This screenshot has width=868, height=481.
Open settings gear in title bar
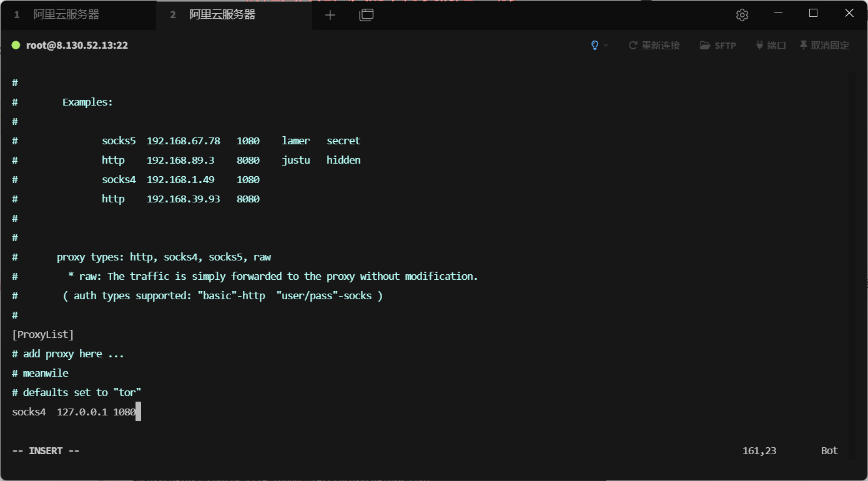[x=742, y=15]
